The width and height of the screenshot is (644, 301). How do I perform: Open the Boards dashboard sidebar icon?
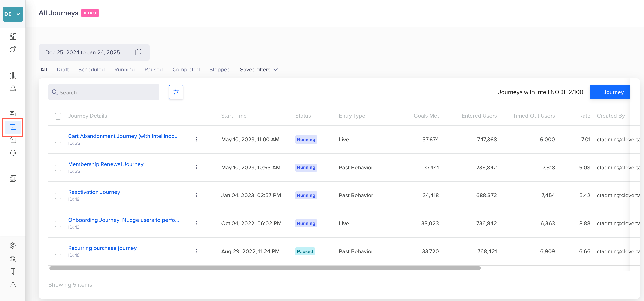[x=13, y=37]
